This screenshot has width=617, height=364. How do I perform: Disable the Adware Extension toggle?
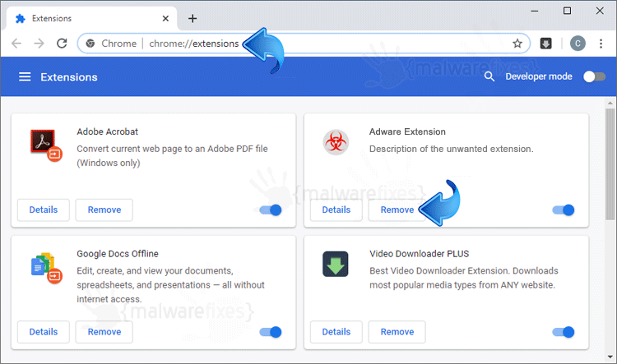click(564, 210)
